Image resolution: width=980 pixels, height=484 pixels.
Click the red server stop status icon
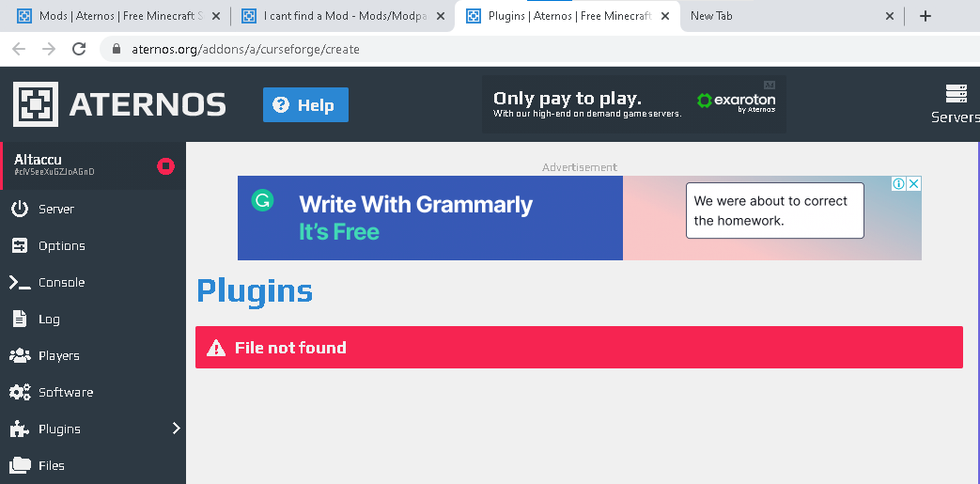(x=165, y=166)
